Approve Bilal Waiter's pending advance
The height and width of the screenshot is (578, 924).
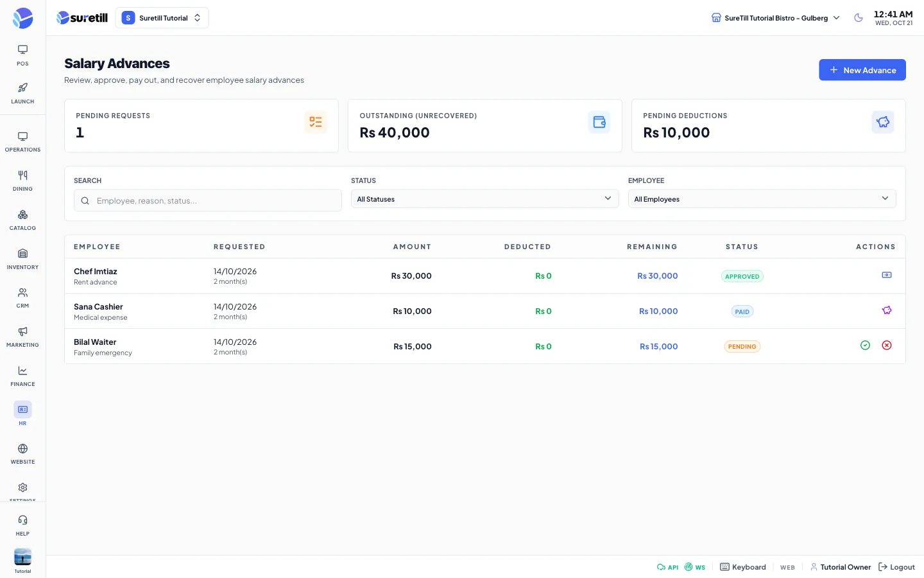point(865,346)
